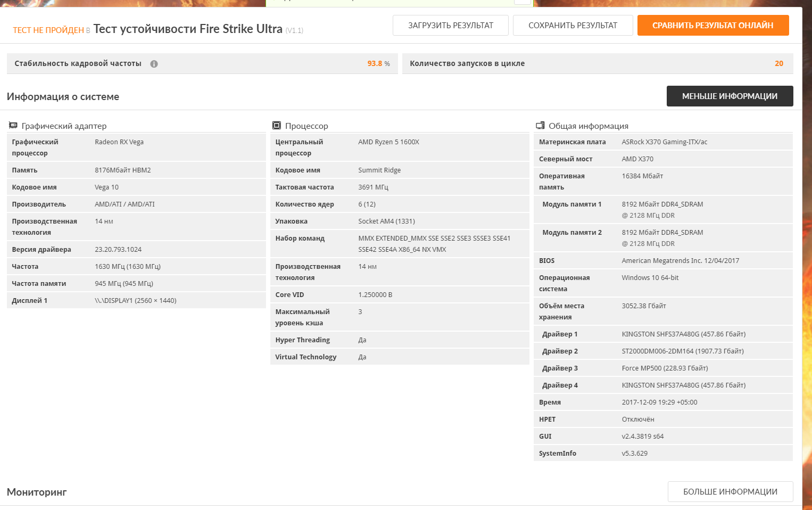This screenshot has width=812, height=510.
Task: Expand monitoring with БОЛЬШЕ ИНФОРМАЦИИ
Action: 731,492
